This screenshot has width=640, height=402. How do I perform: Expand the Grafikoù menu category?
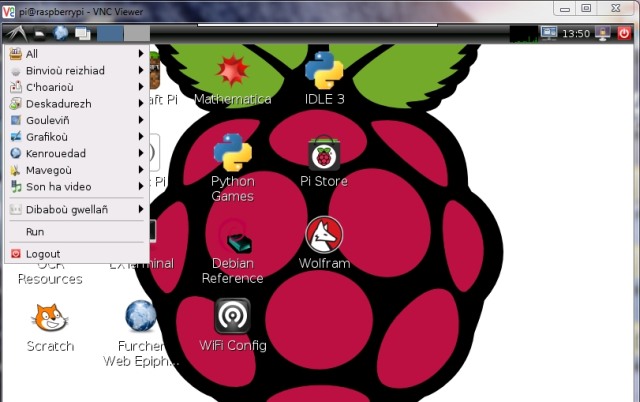pyautogui.click(x=76, y=136)
